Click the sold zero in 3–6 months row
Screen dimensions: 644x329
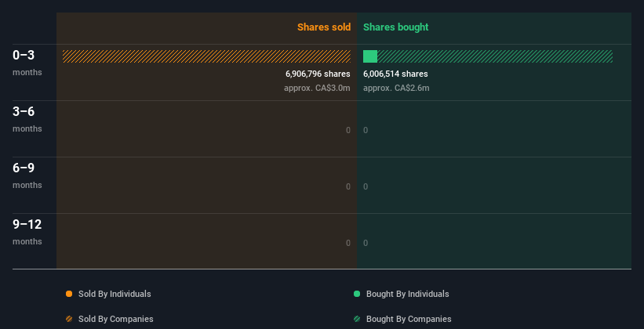[348, 130]
